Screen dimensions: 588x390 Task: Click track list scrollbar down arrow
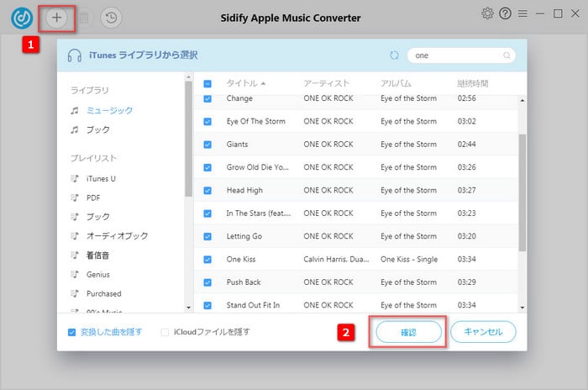click(x=522, y=308)
